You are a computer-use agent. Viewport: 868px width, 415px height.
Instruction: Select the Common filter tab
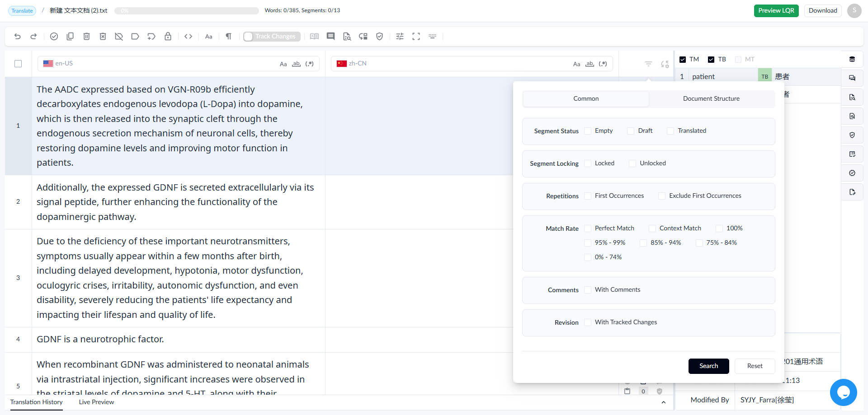point(586,98)
